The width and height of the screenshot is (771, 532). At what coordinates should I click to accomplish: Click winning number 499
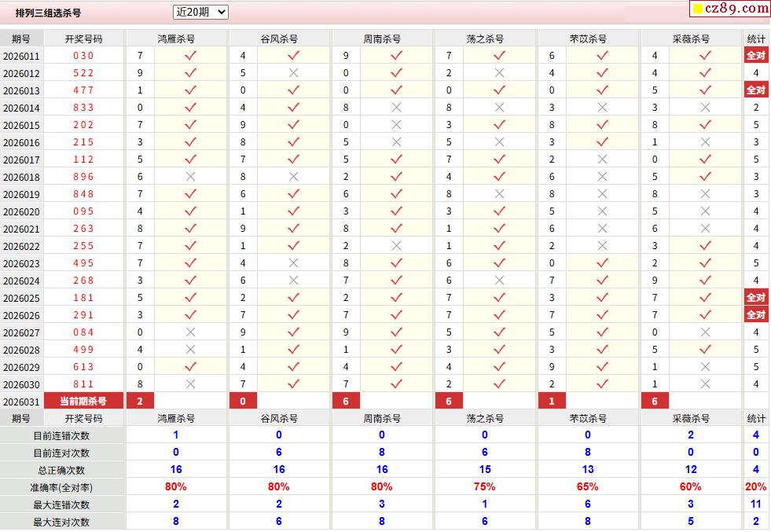click(x=83, y=349)
